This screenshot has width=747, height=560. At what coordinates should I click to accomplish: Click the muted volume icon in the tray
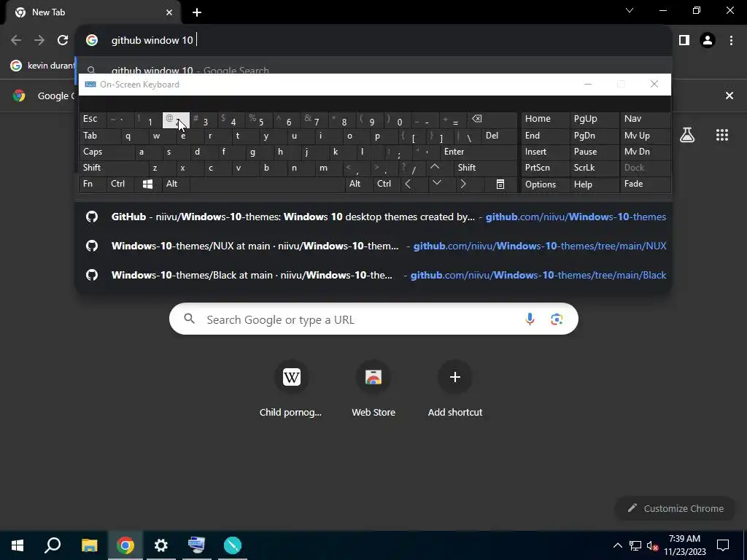tap(652, 545)
